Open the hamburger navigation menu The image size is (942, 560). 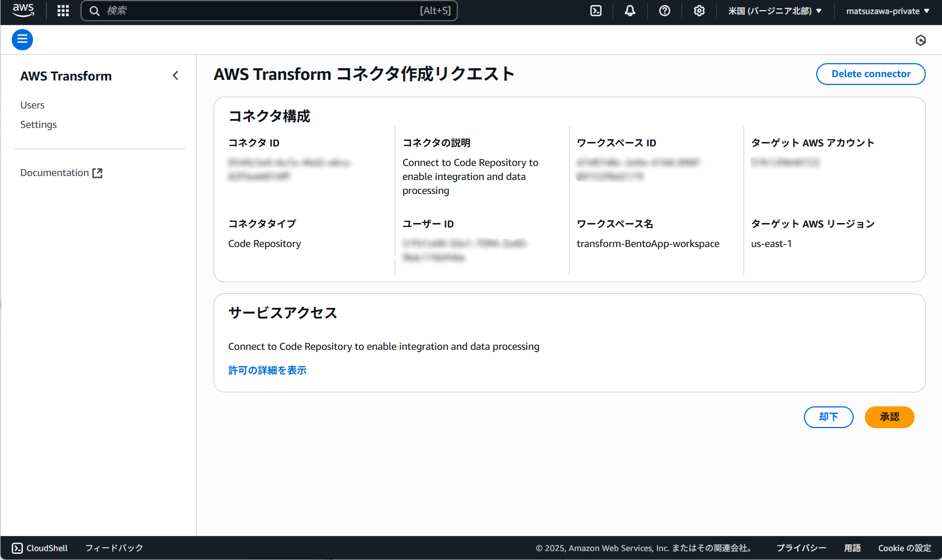[22, 40]
